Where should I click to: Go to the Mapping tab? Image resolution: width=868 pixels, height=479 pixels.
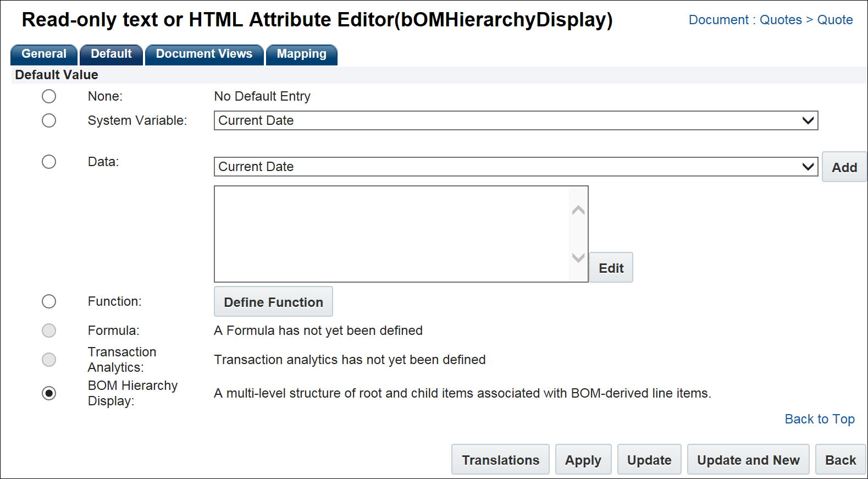coord(301,54)
